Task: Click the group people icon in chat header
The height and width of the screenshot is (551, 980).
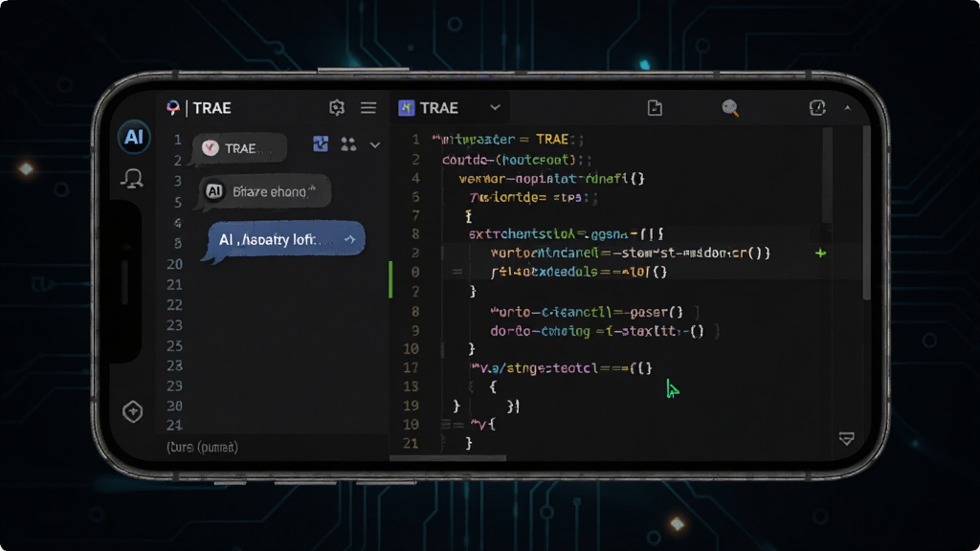Action: pyautogui.click(x=348, y=144)
